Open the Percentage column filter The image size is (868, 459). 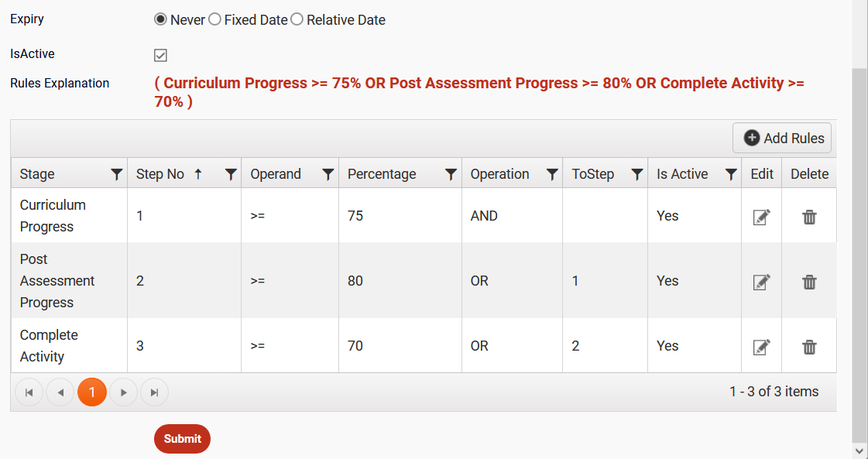[451, 174]
